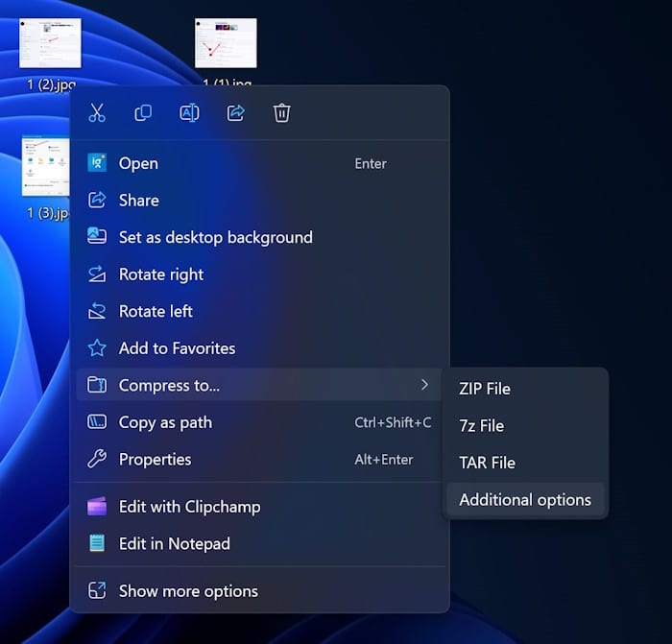The width and height of the screenshot is (672, 644).
Task: Compress to TAR File
Action: point(525,463)
